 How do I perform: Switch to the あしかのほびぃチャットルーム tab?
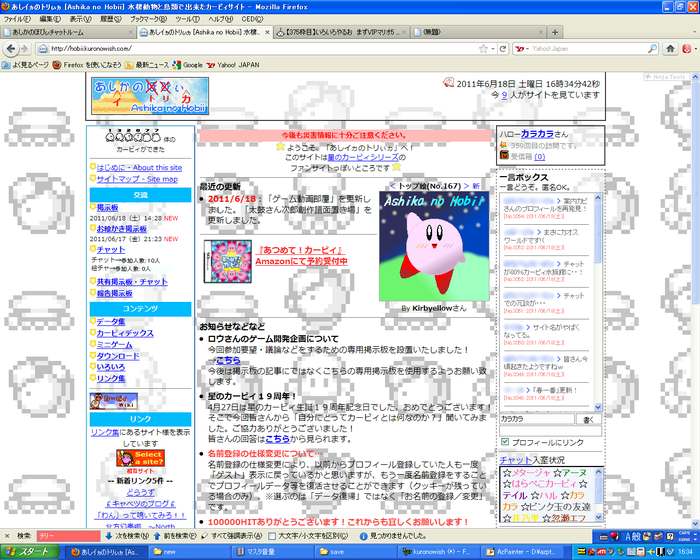tap(67, 32)
